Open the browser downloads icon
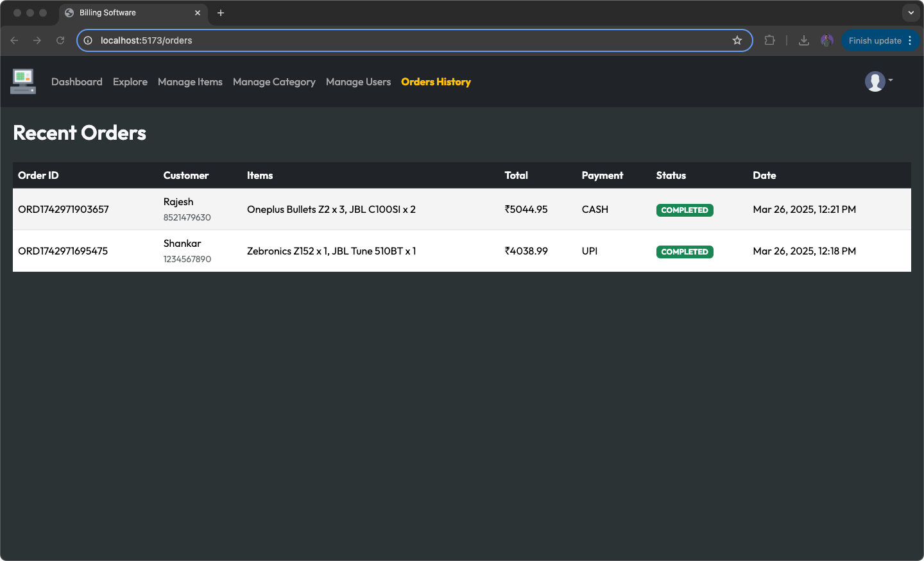Viewport: 924px width, 561px height. [x=803, y=40]
